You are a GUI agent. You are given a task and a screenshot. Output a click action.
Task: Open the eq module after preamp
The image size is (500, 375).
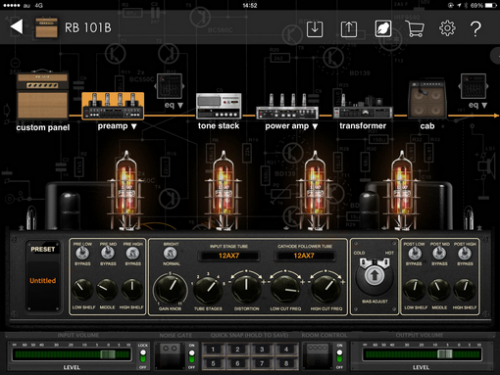click(170, 86)
